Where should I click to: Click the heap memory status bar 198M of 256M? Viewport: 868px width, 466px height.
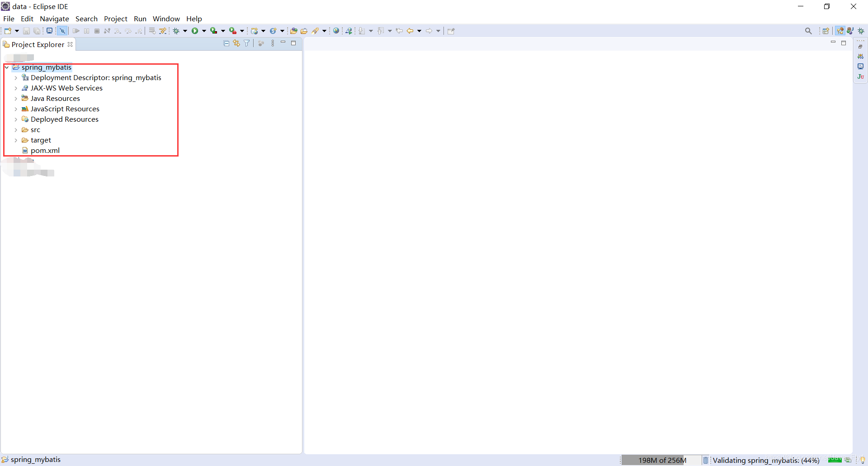point(661,460)
